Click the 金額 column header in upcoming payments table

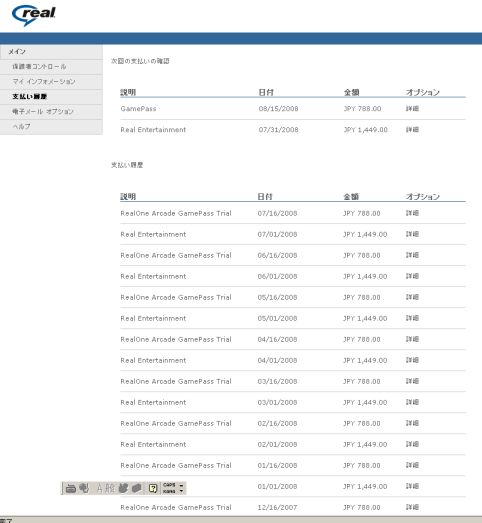pos(352,92)
